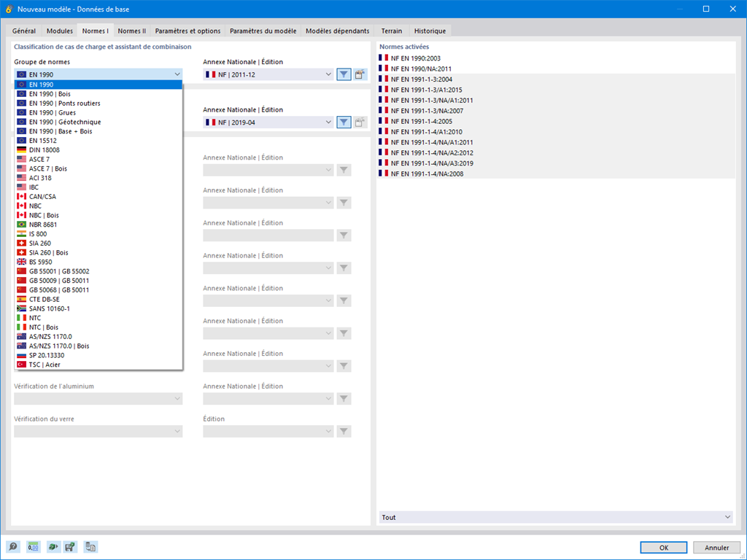The width and height of the screenshot is (747, 560).
Task: Collapse the Groupe de normes dropdown
Action: [x=177, y=74]
